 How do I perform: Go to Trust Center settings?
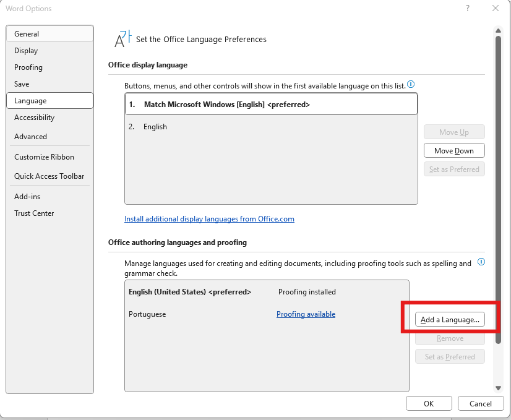(x=49, y=213)
